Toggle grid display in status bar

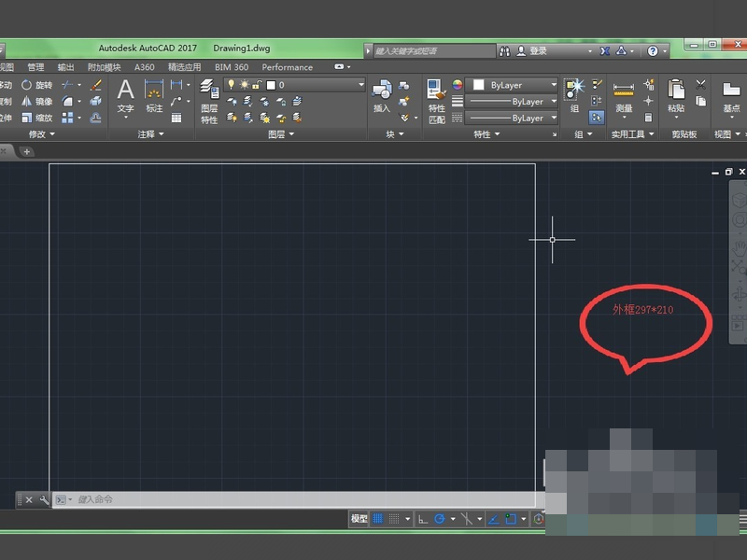click(x=377, y=519)
